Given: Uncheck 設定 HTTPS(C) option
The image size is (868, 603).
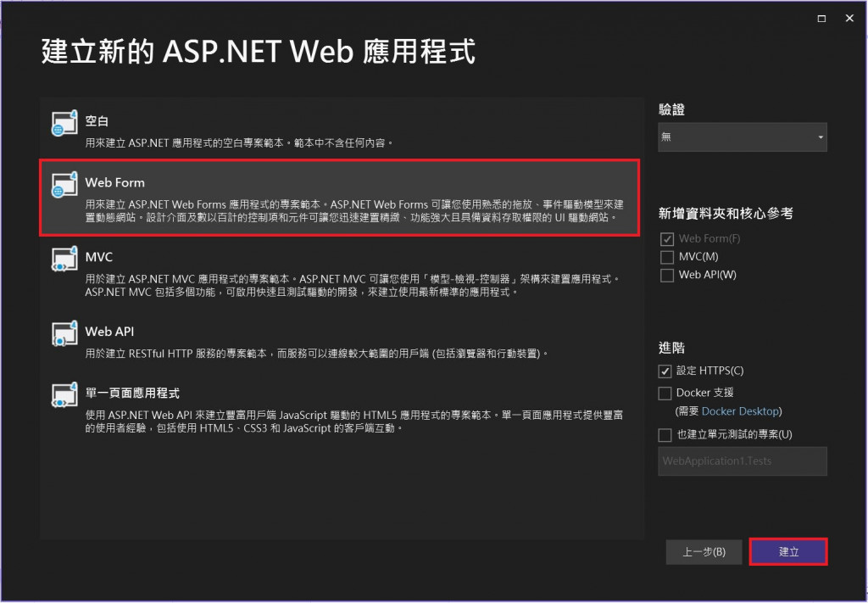Looking at the screenshot, I should (665, 371).
